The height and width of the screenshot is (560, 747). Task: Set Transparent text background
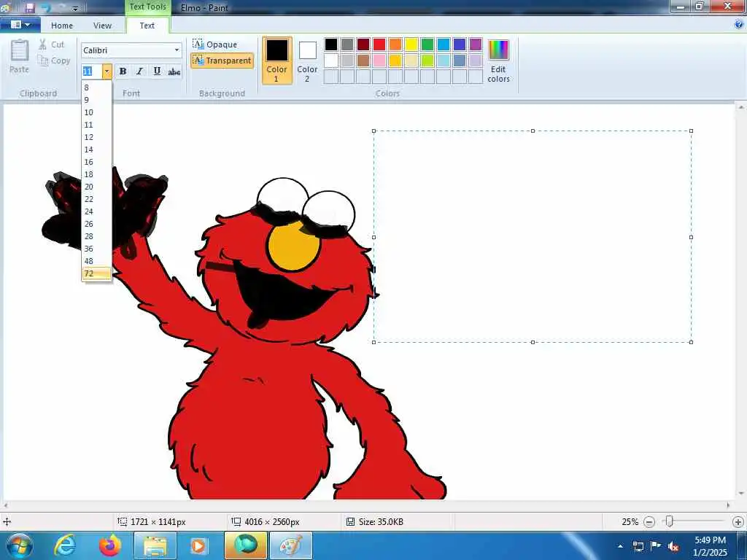tap(222, 61)
